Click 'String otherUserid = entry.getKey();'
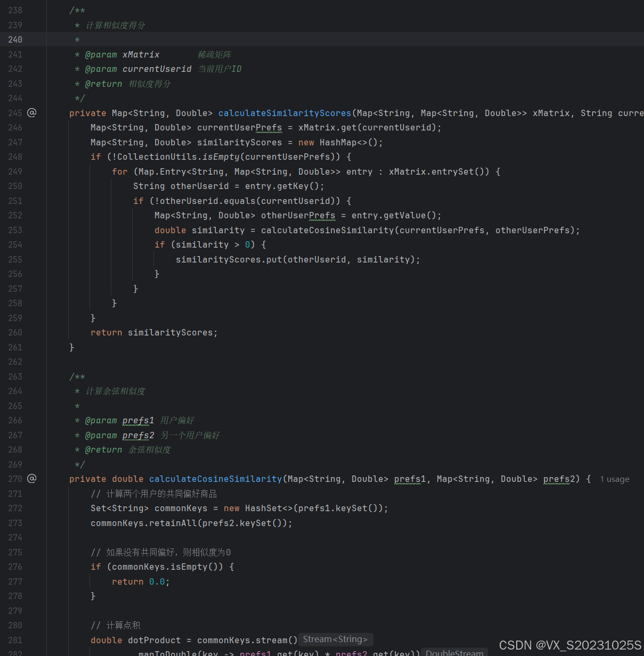The image size is (644, 656). tap(229, 186)
